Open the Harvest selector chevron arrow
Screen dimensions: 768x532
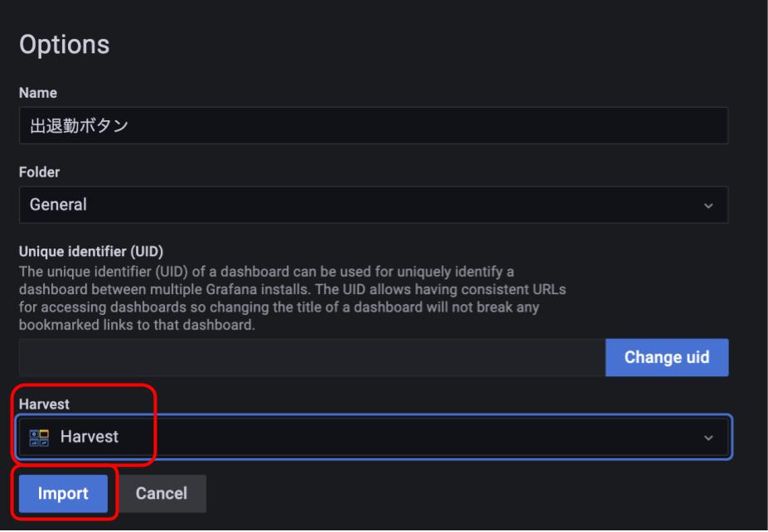(x=708, y=438)
